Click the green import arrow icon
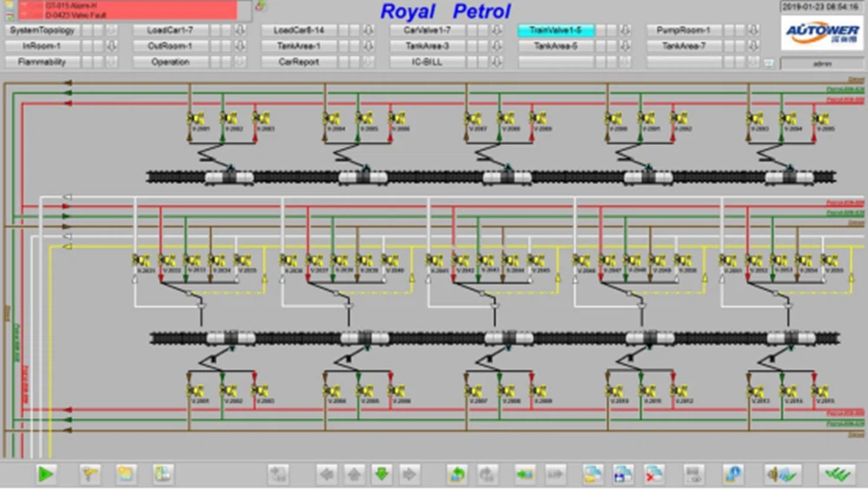This screenshot has width=868, height=490. 524,474
